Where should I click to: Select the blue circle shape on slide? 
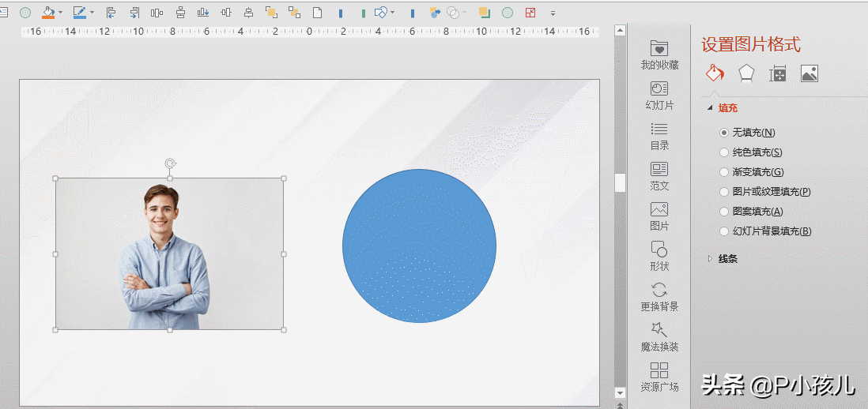(x=419, y=246)
